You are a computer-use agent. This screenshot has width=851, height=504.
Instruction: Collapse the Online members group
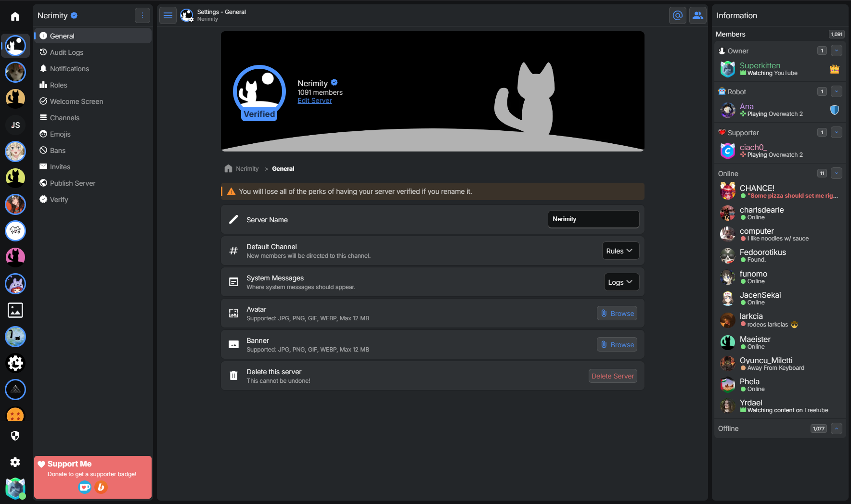click(836, 173)
